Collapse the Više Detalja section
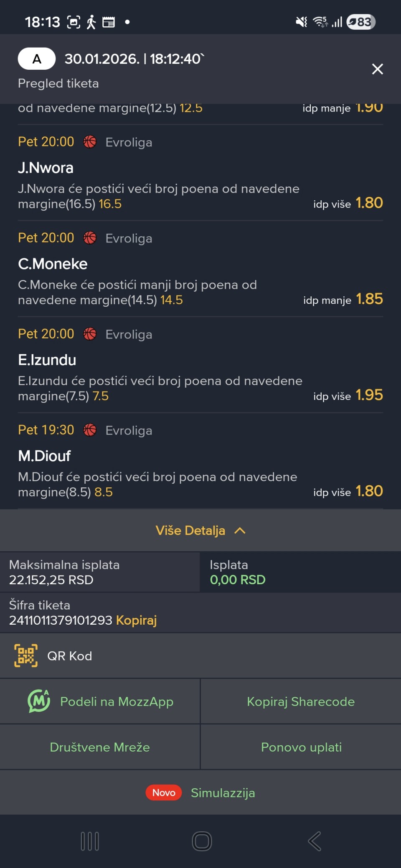The height and width of the screenshot is (868, 401). point(190,530)
